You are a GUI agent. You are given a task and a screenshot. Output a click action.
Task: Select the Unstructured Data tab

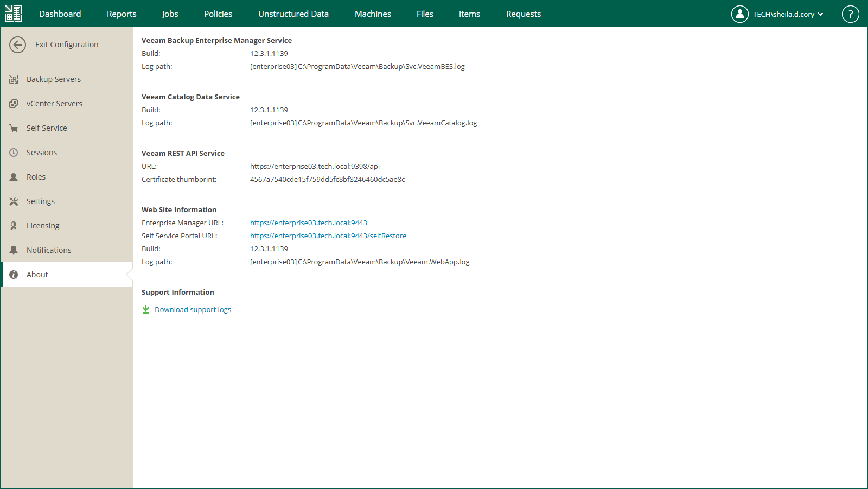[293, 14]
